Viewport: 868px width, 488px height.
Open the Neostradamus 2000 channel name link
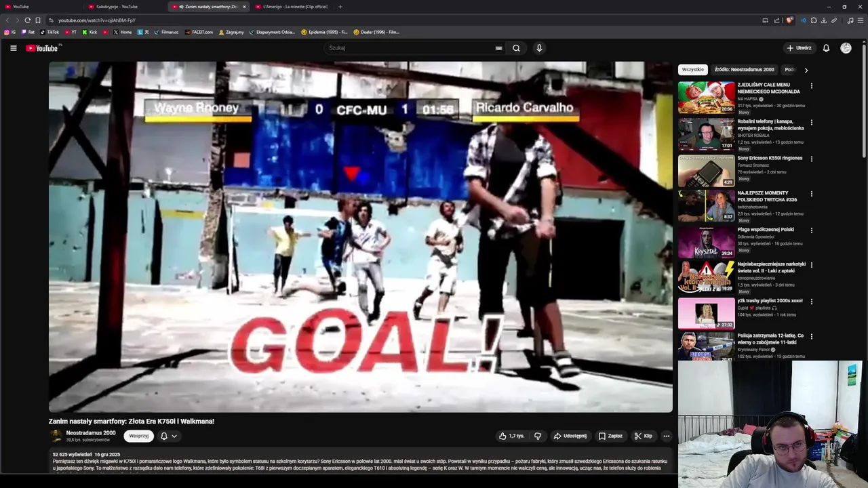[x=91, y=433]
